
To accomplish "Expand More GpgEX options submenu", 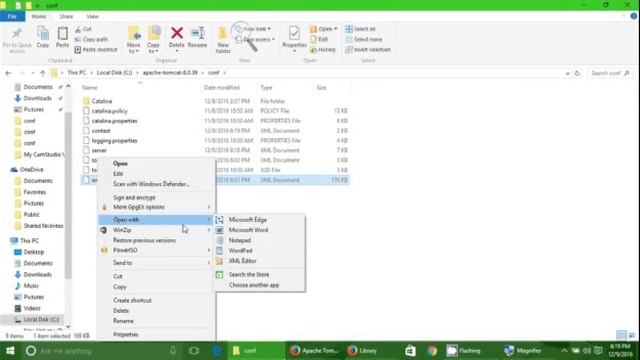I will [x=157, y=207].
